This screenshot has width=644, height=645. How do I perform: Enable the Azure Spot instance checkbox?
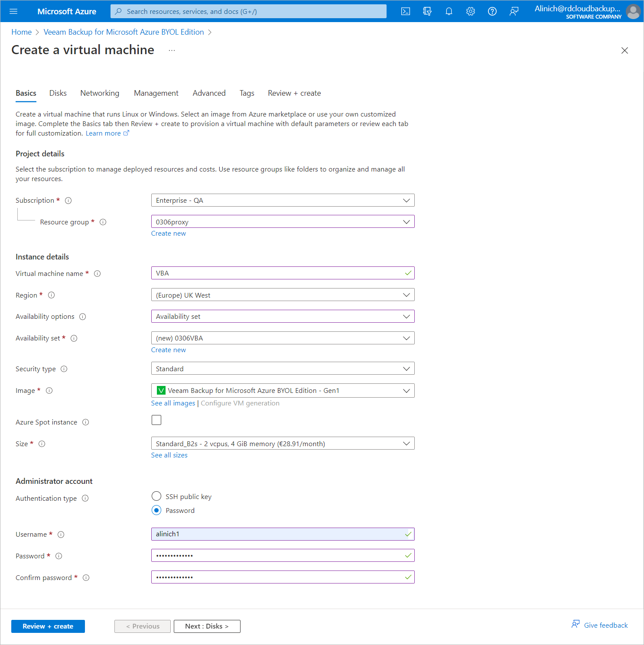click(x=156, y=420)
